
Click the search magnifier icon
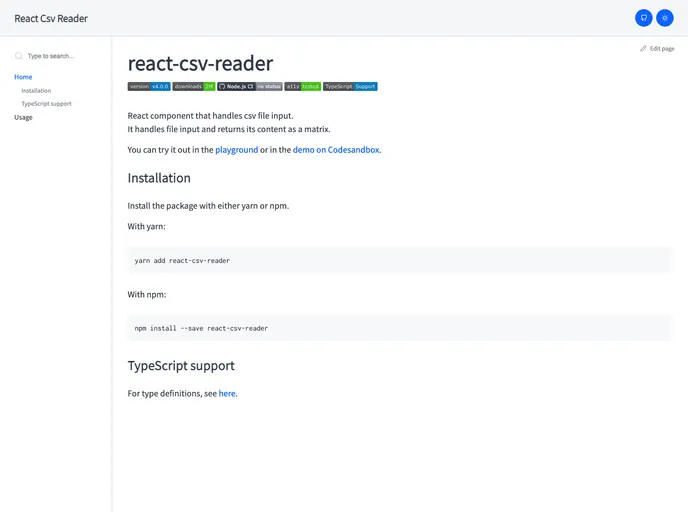click(18, 56)
